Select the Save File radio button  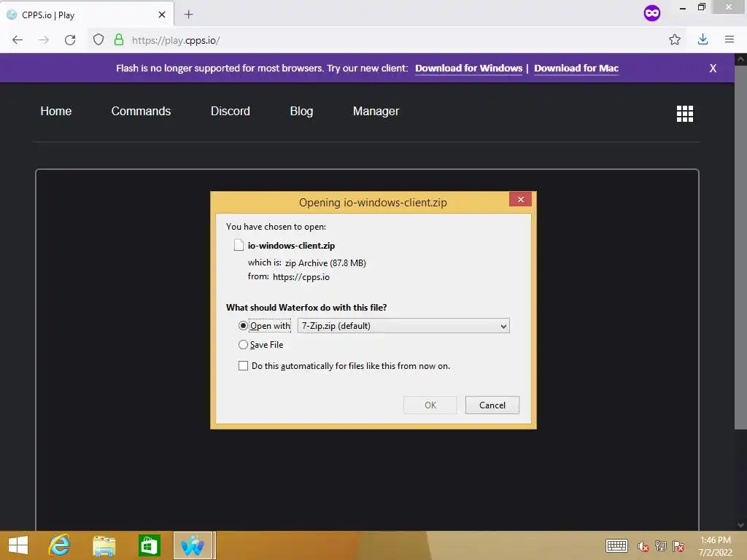243,345
